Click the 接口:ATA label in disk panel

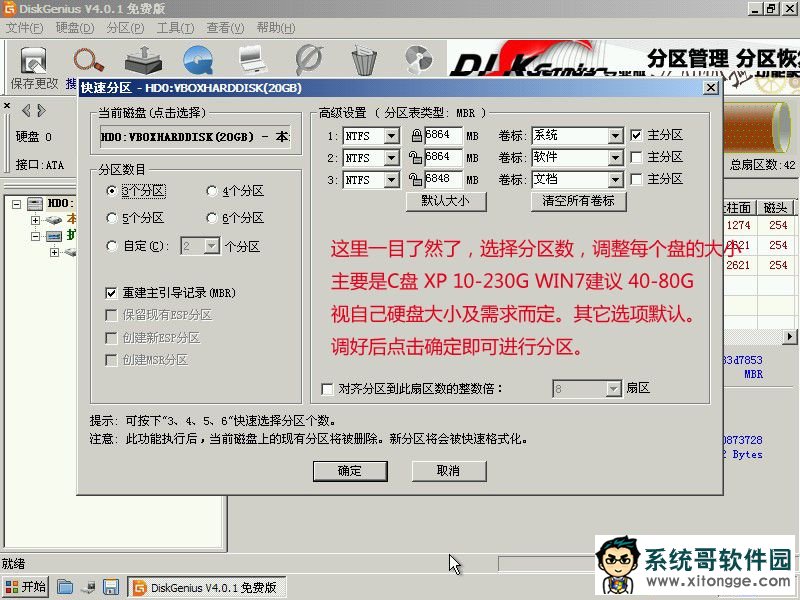coord(40,165)
